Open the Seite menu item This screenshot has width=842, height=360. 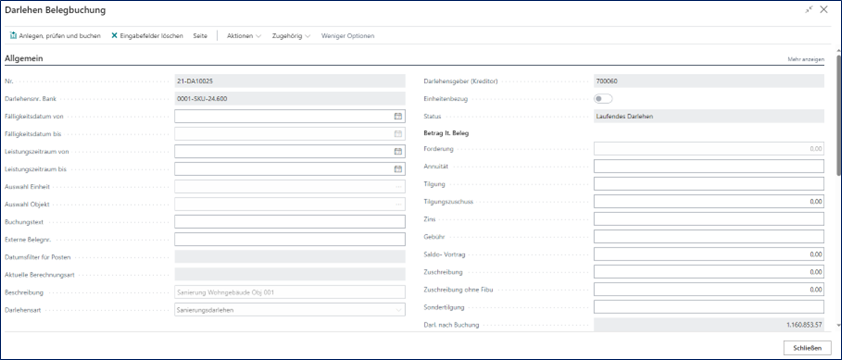click(200, 36)
